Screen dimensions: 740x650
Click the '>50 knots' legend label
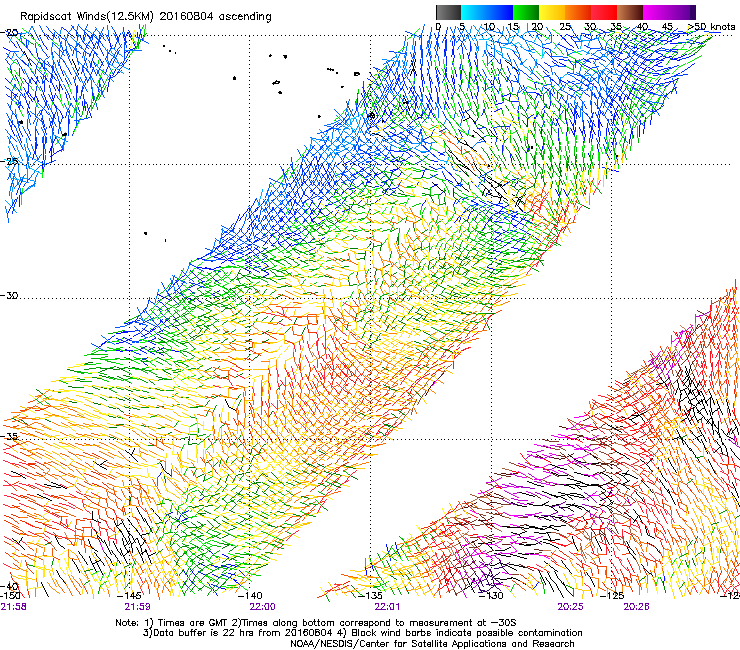(711, 27)
